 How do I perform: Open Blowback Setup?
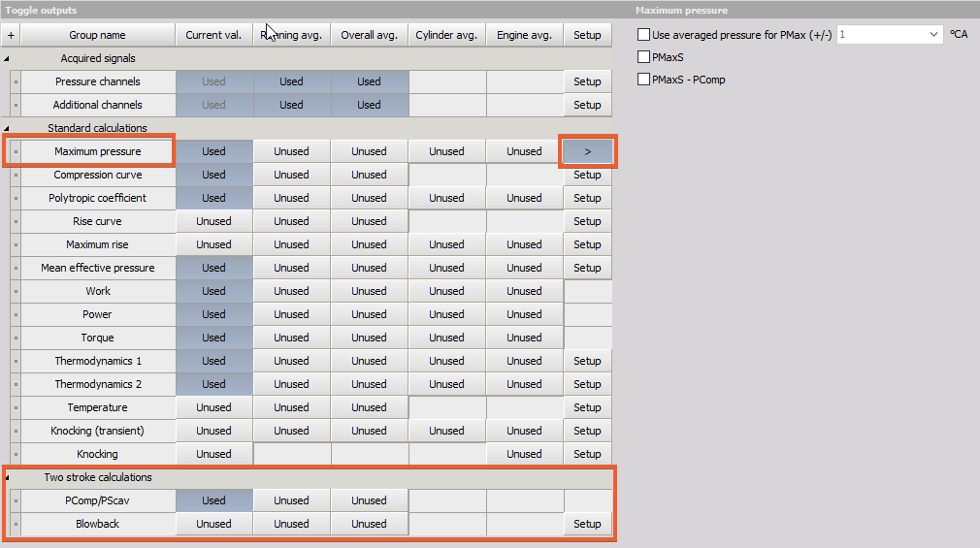point(587,525)
